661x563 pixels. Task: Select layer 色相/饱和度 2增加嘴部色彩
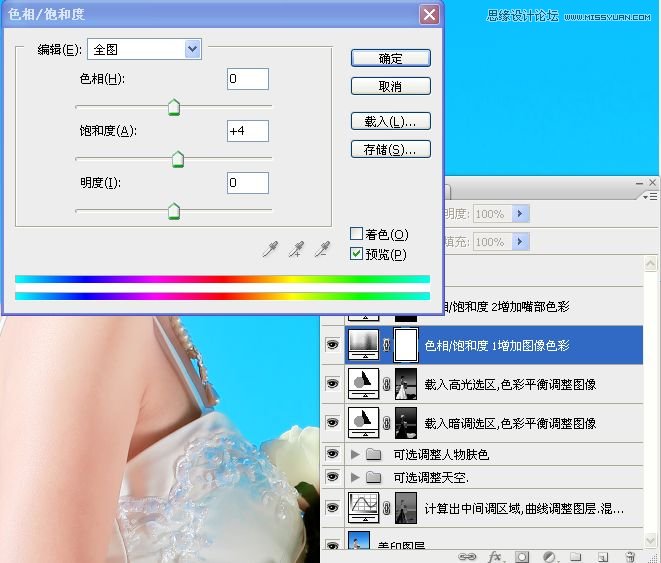coord(507,306)
